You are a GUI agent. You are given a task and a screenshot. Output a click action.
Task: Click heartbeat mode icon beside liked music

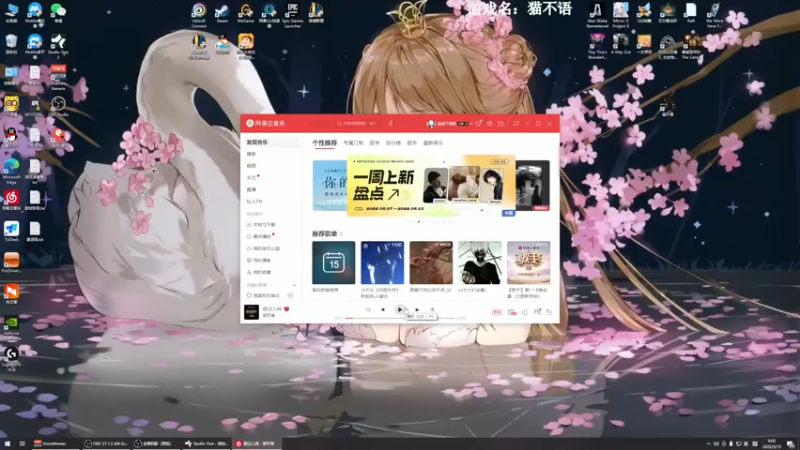290,295
